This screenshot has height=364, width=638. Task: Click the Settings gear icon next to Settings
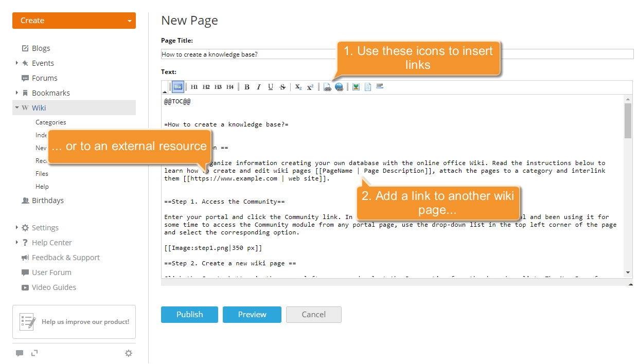[25, 228]
